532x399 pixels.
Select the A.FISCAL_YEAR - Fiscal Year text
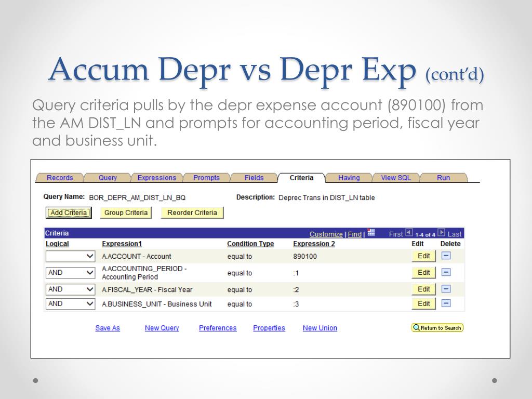[x=147, y=290]
